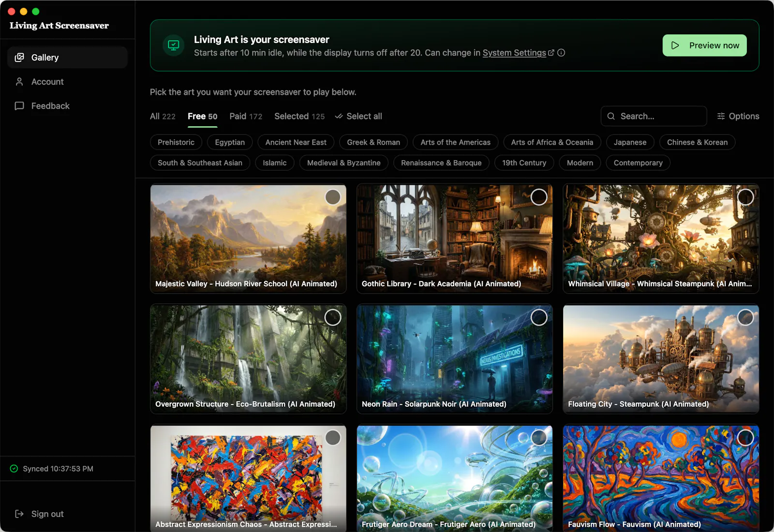Click the play triangle icon in Preview button
The height and width of the screenshot is (532, 774).
point(675,45)
